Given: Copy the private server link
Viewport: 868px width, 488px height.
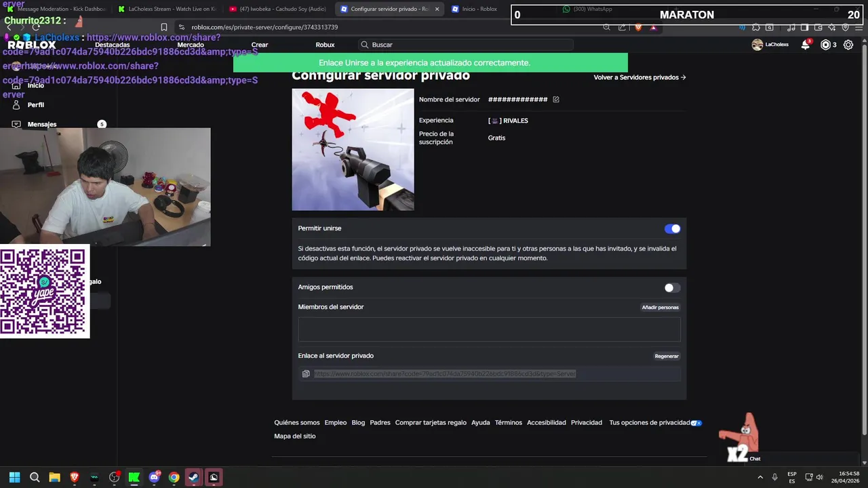Looking at the screenshot, I should (x=306, y=373).
